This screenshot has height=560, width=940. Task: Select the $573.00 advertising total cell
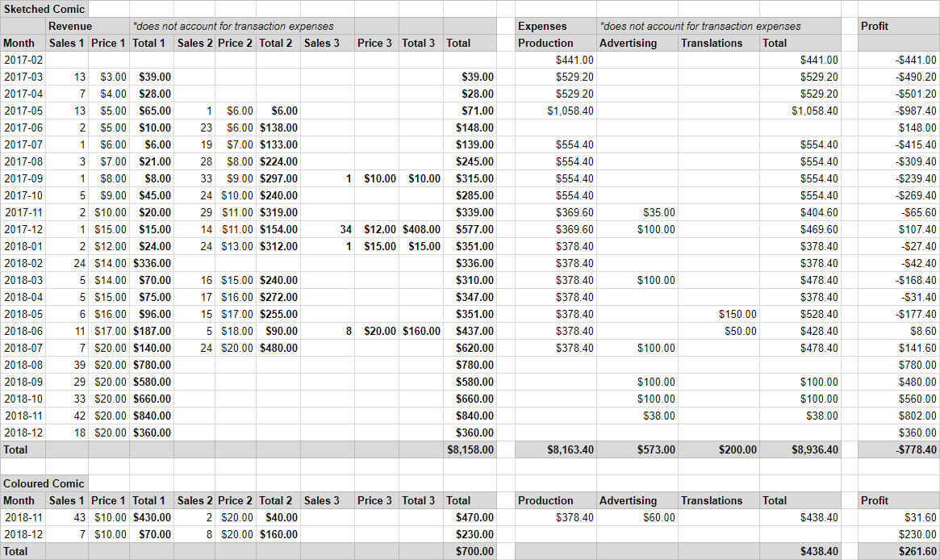(x=637, y=449)
